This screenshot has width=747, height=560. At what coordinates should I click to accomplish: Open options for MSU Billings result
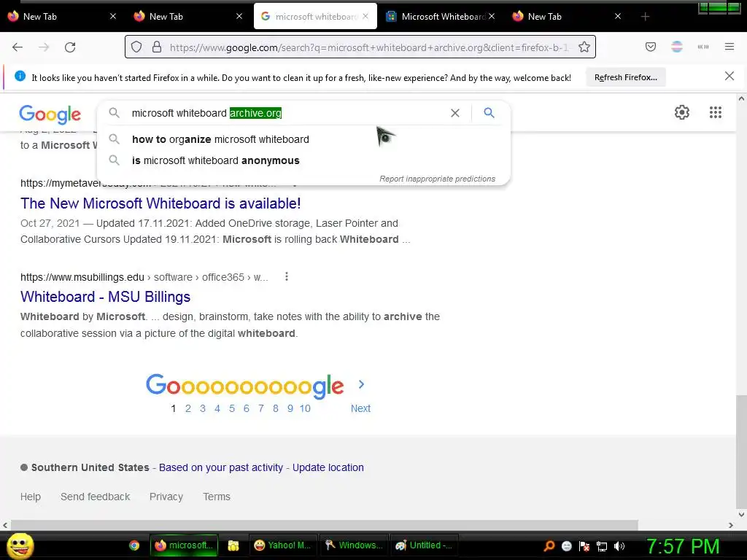[x=286, y=276]
